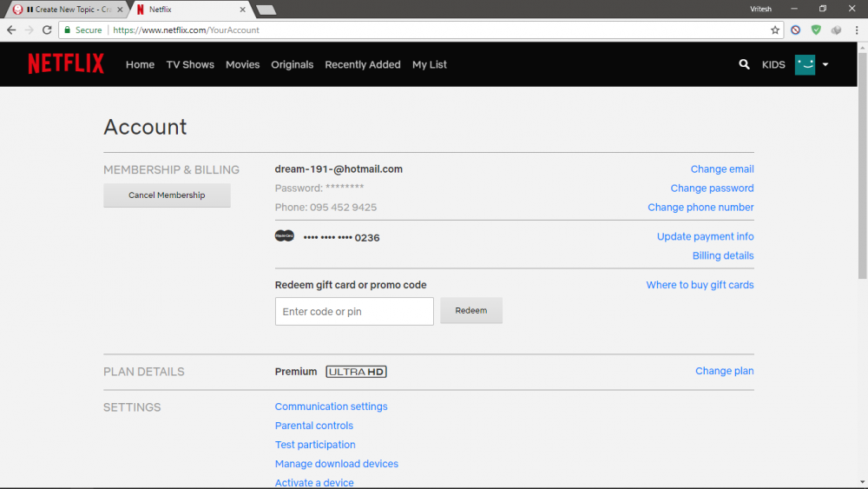Screen dimensions: 868x489
Task: Click Change plan link
Action: (x=724, y=371)
